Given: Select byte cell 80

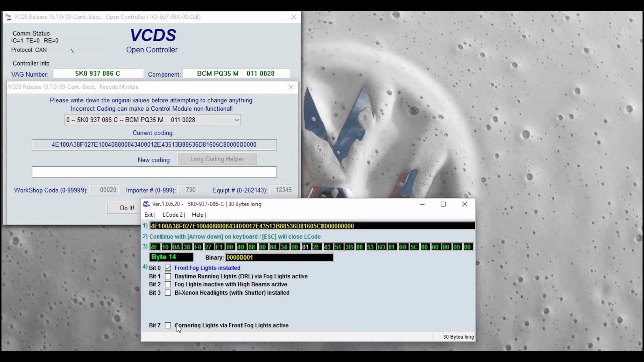Looking at the screenshot, I should (x=425, y=247).
